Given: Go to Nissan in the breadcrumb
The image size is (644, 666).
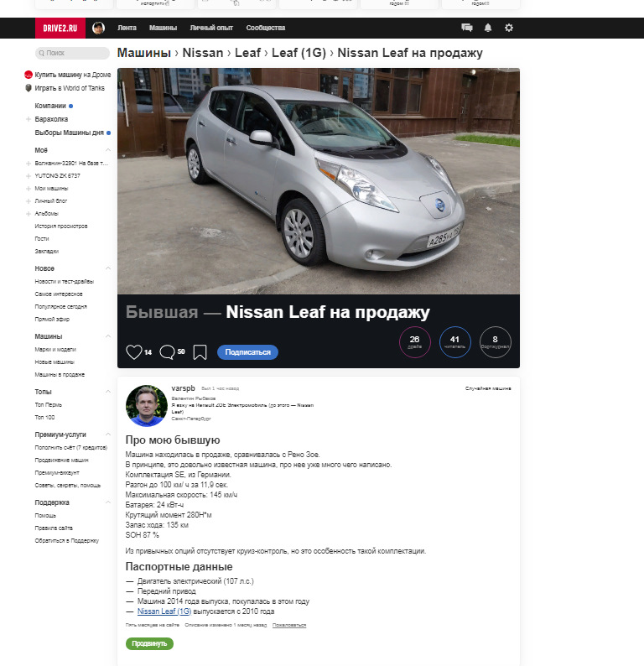Looking at the screenshot, I should click(202, 53).
